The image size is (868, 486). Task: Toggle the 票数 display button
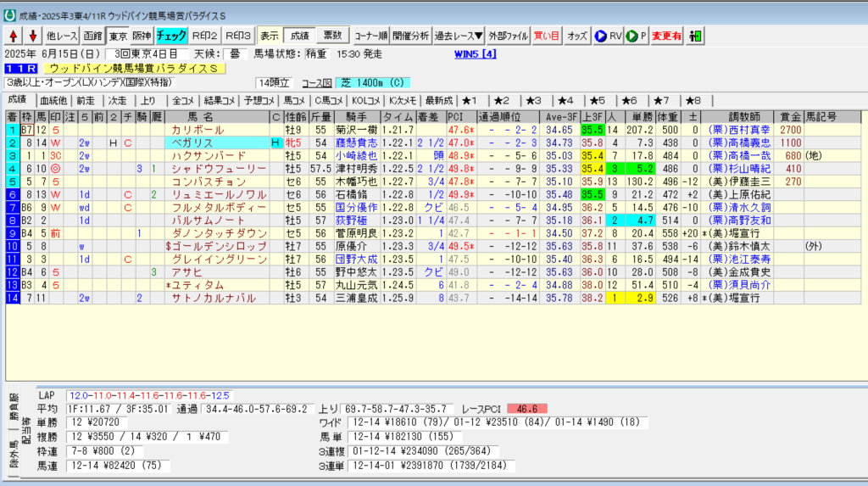tap(332, 36)
